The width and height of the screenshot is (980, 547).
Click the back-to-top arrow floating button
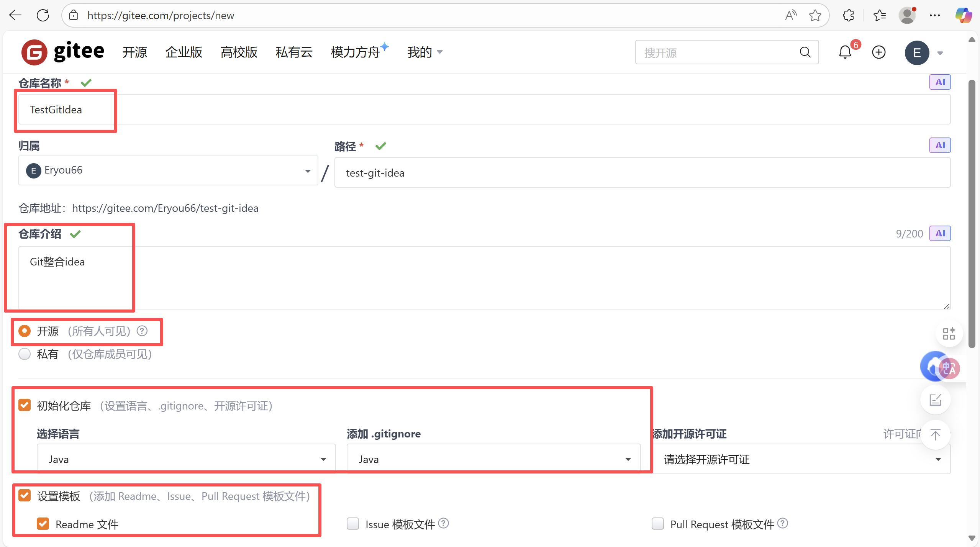tap(935, 435)
